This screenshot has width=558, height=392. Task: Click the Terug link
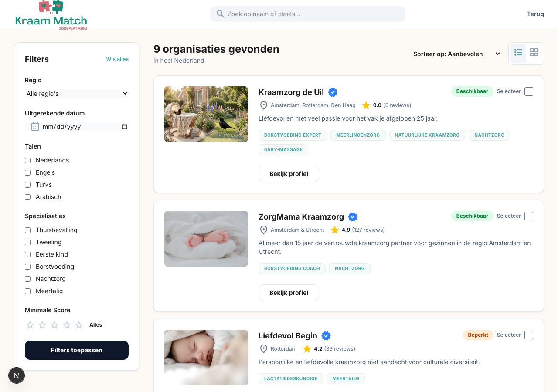pos(535,14)
